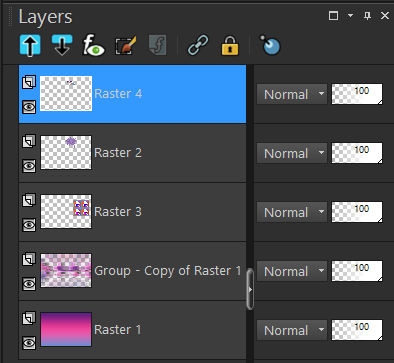
Task: Click the Layer Styles icon
Action: click(157, 45)
